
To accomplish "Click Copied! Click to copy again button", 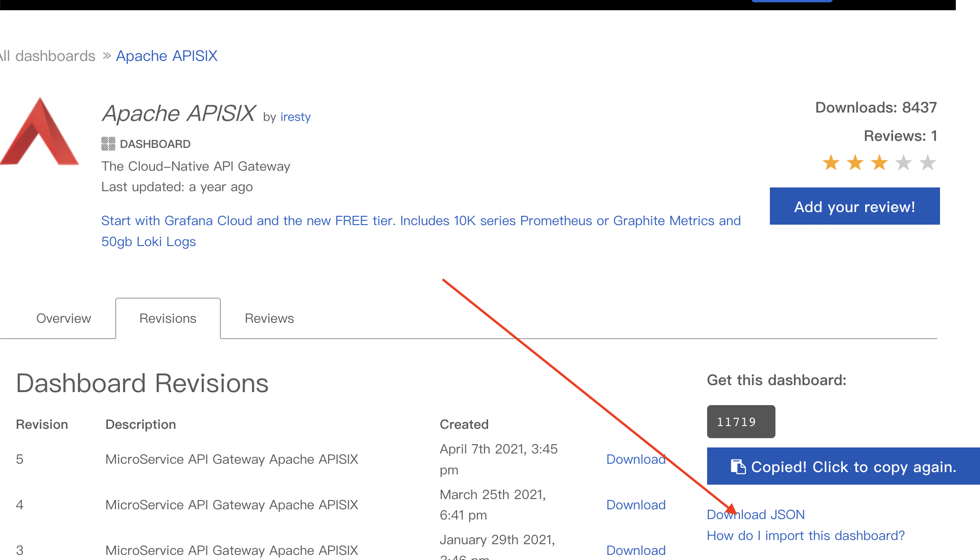I will (x=843, y=467).
